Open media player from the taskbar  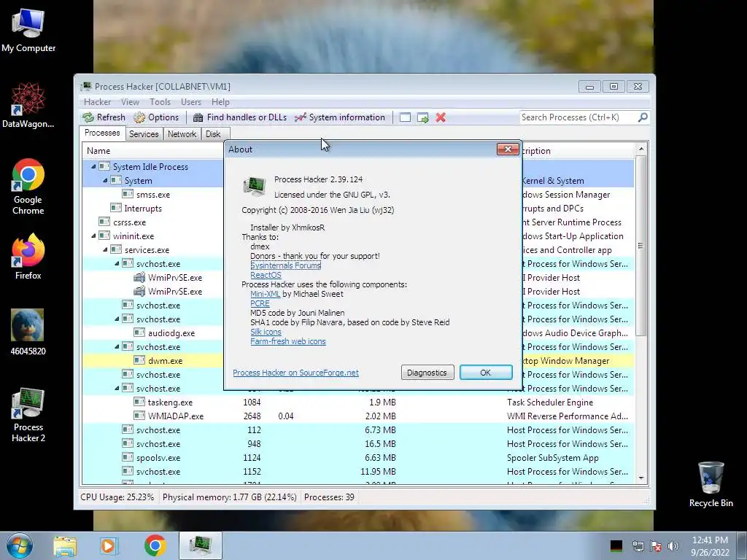click(109, 545)
